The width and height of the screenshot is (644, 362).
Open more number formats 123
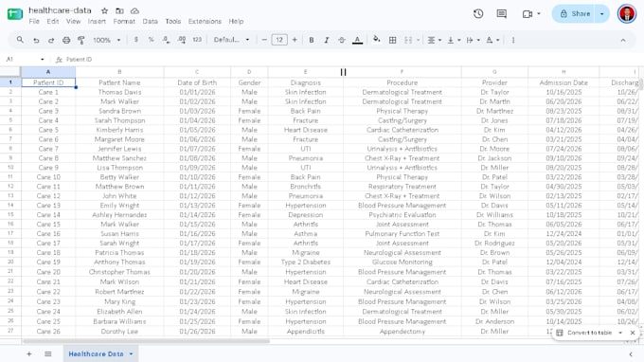coord(197,40)
